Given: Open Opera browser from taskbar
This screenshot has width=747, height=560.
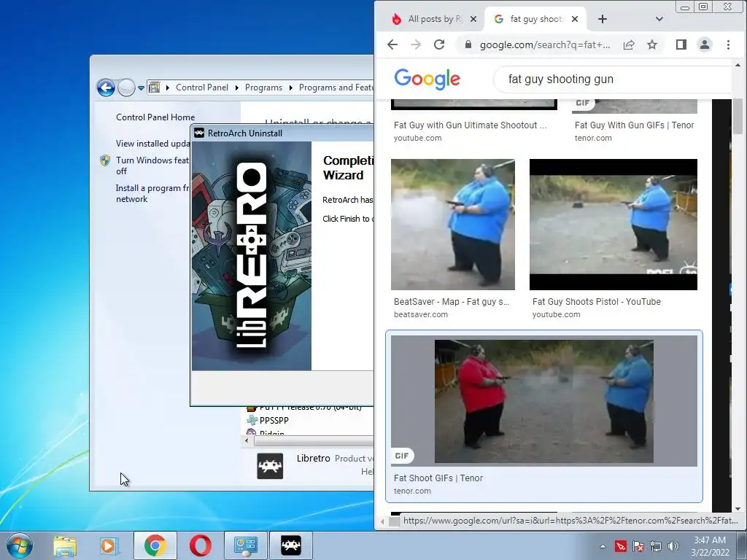Looking at the screenshot, I should coord(201,545).
